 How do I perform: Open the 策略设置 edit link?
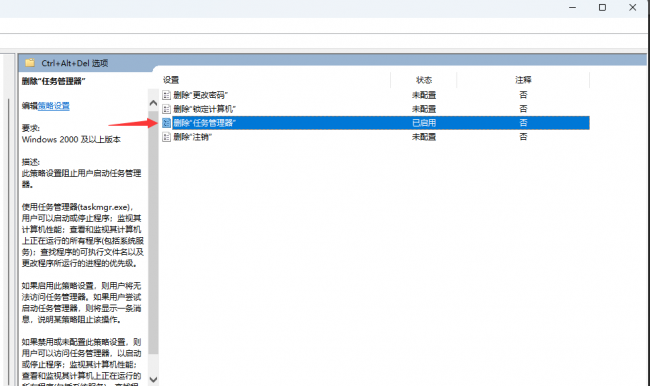coord(53,106)
